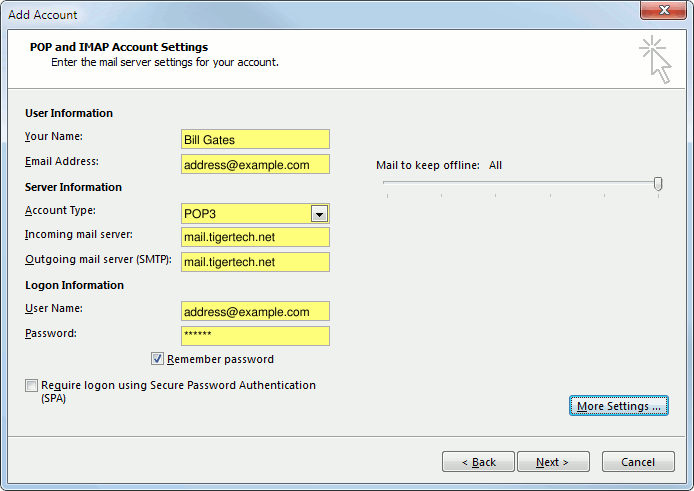Screen dimensions: 694x491
Task: Click the wizard cursor icon in header
Action: pos(655,59)
